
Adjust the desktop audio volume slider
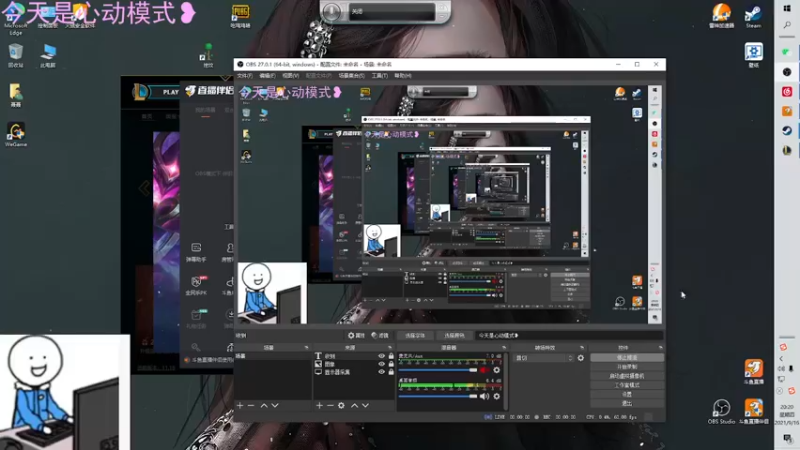[x=438, y=396]
